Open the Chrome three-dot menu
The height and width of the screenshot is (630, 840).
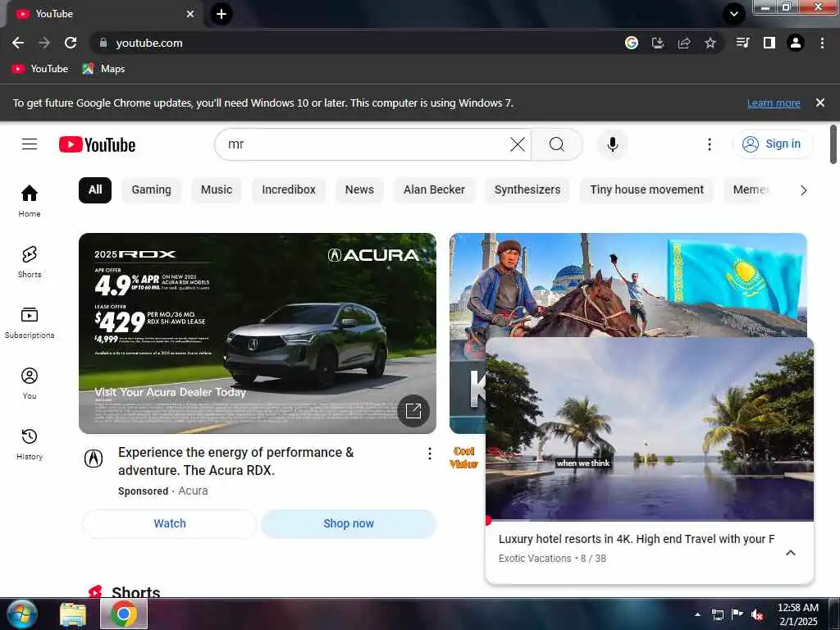[822, 43]
